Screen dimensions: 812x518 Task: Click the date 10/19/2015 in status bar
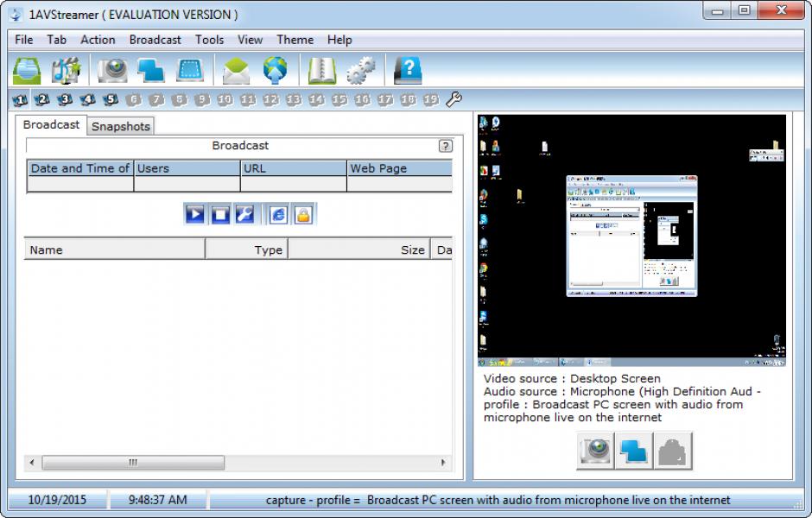click(x=57, y=500)
